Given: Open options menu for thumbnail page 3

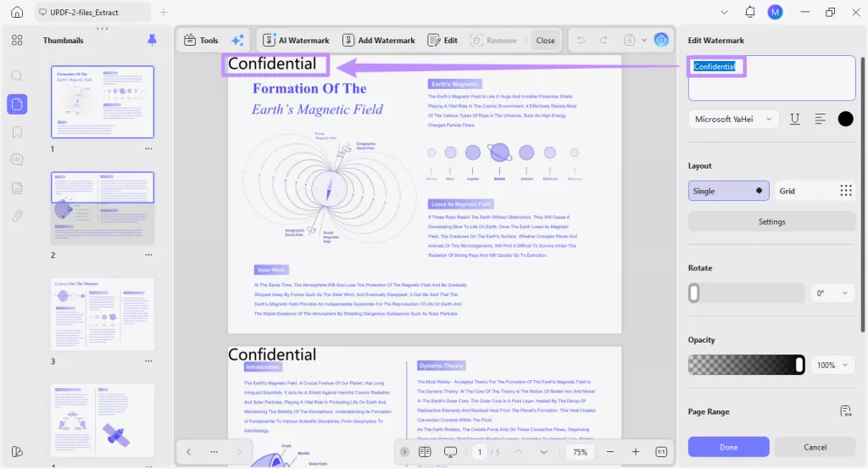Looking at the screenshot, I should pos(148,361).
